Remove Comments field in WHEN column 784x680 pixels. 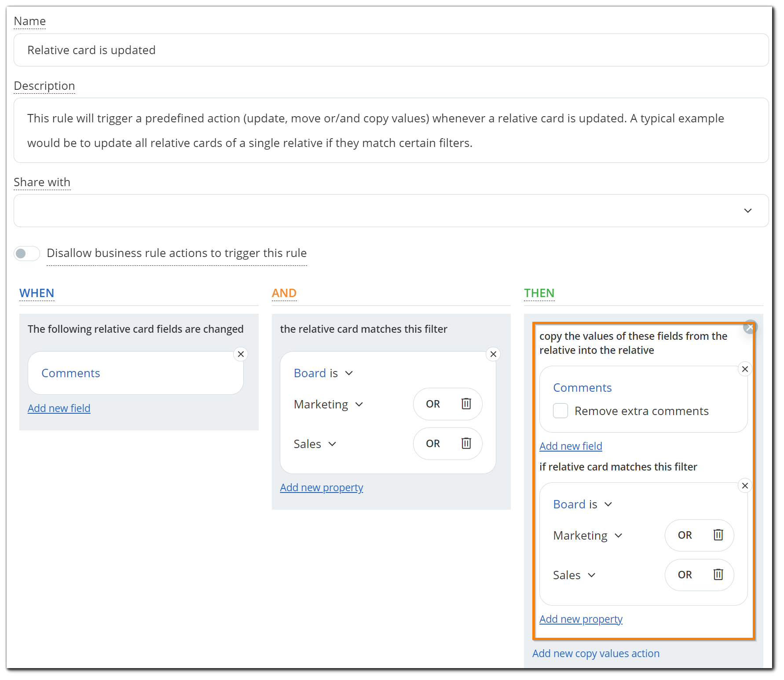241,354
